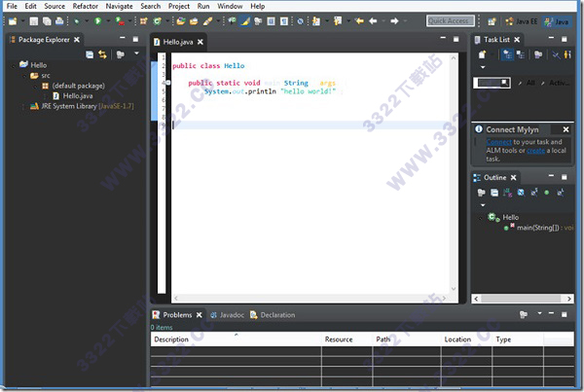
Task: Switch to the Javadoc tab
Action: pos(231,315)
